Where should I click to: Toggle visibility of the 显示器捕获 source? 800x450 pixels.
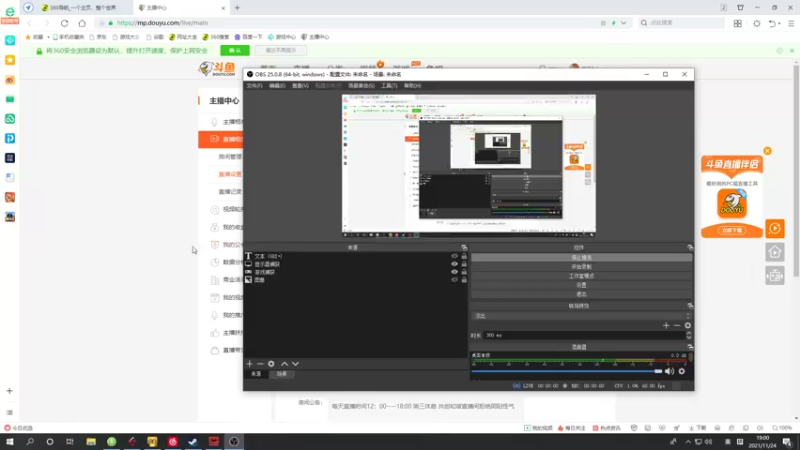point(454,264)
